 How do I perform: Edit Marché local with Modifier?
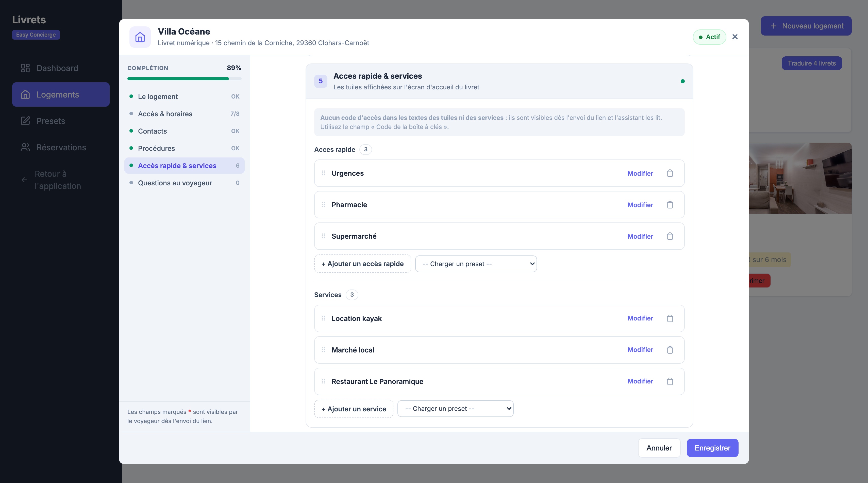tap(640, 349)
